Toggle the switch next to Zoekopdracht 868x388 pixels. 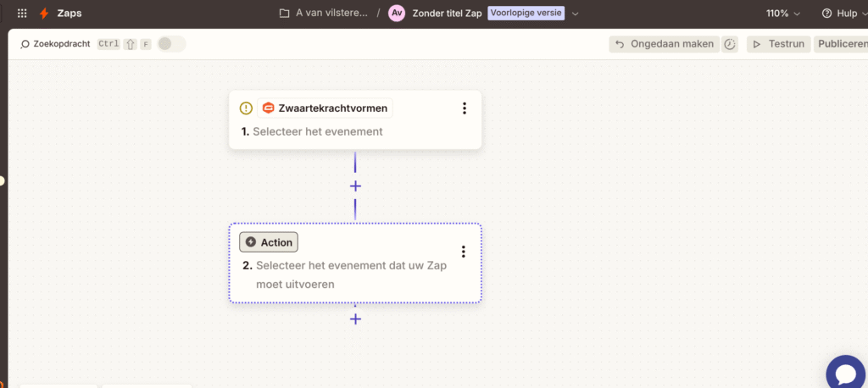(171, 44)
